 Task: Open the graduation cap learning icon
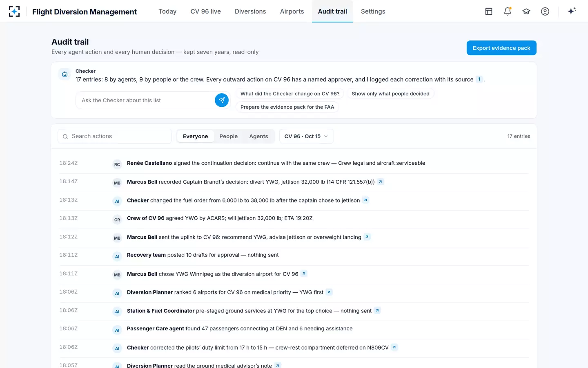coord(526,11)
